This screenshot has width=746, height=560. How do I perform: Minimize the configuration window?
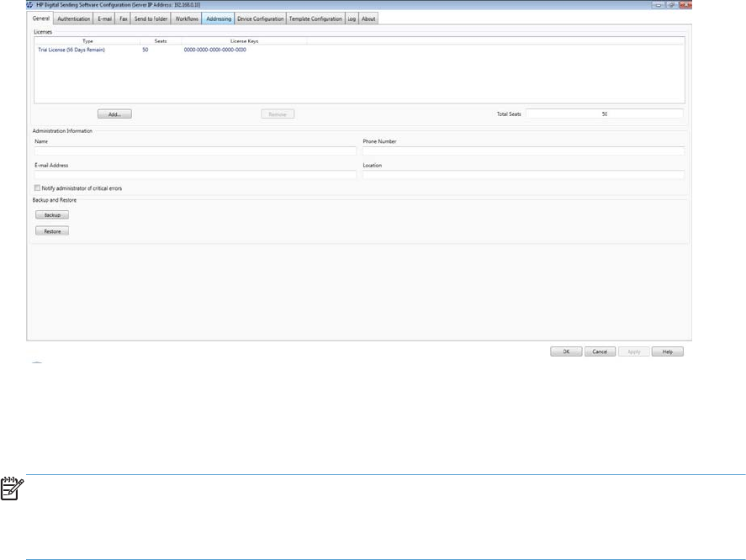pos(659,5)
